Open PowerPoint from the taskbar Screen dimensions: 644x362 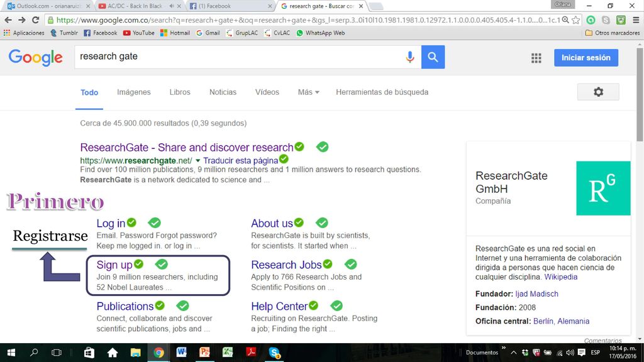coord(204,353)
